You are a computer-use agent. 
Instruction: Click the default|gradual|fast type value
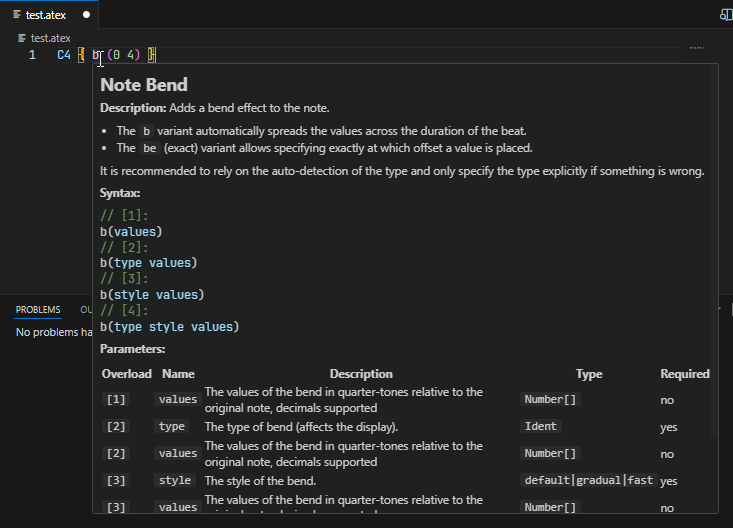pos(588,480)
